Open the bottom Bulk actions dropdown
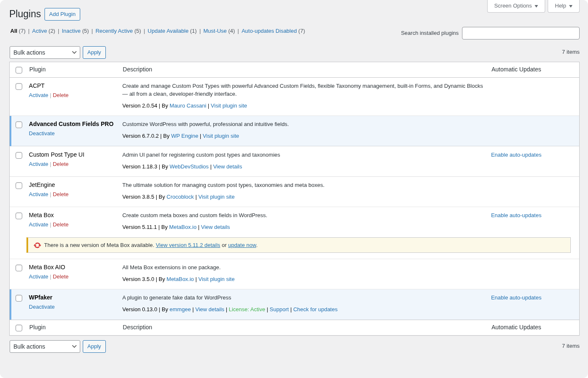This screenshot has width=588, height=378. pyautogui.click(x=45, y=346)
